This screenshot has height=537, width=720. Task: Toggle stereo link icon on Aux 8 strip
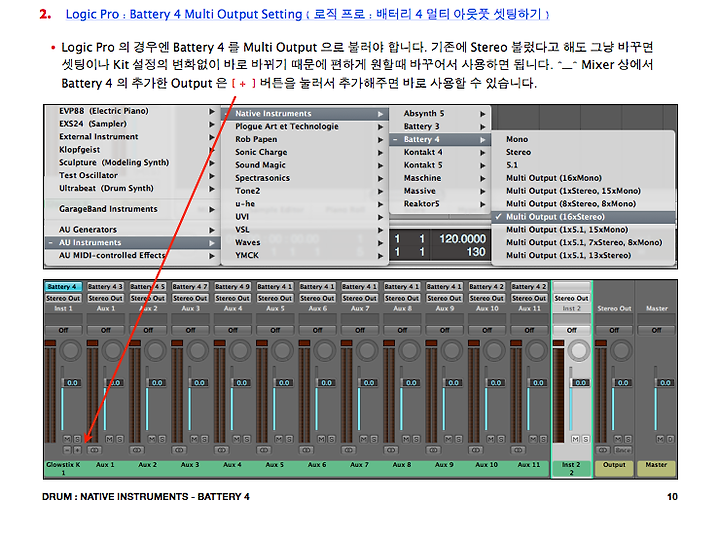coord(391,450)
